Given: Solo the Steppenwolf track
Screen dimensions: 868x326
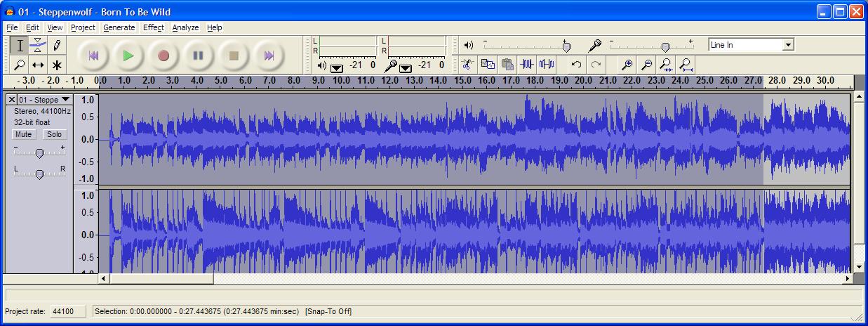Looking at the screenshot, I should coord(54,134).
